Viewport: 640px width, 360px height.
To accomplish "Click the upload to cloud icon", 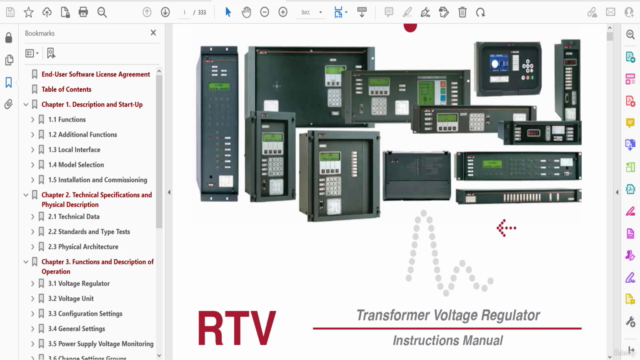I will 47,12.
